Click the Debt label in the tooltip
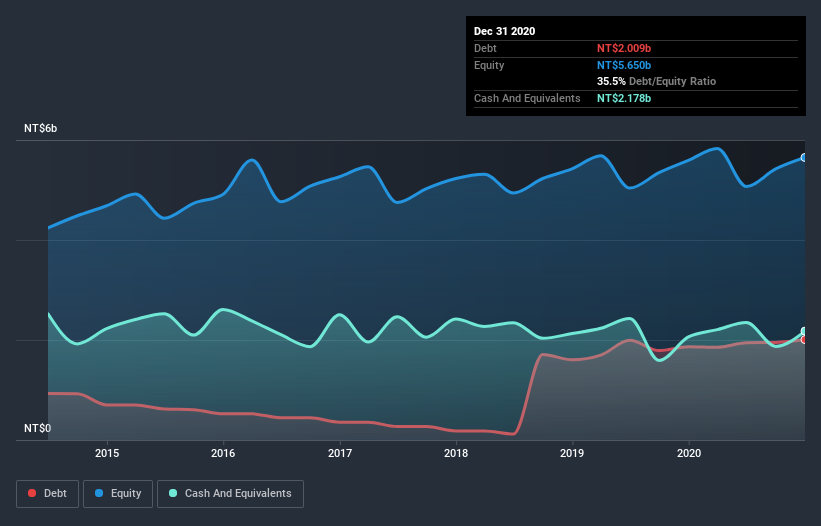The height and width of the screenshot is (526, 821). coord(485,48)
